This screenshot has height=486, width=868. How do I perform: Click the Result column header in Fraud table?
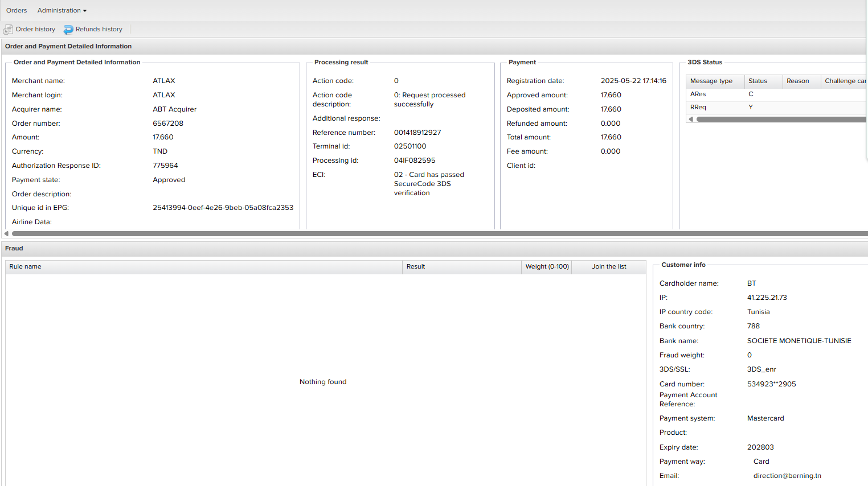click(461, 266)
